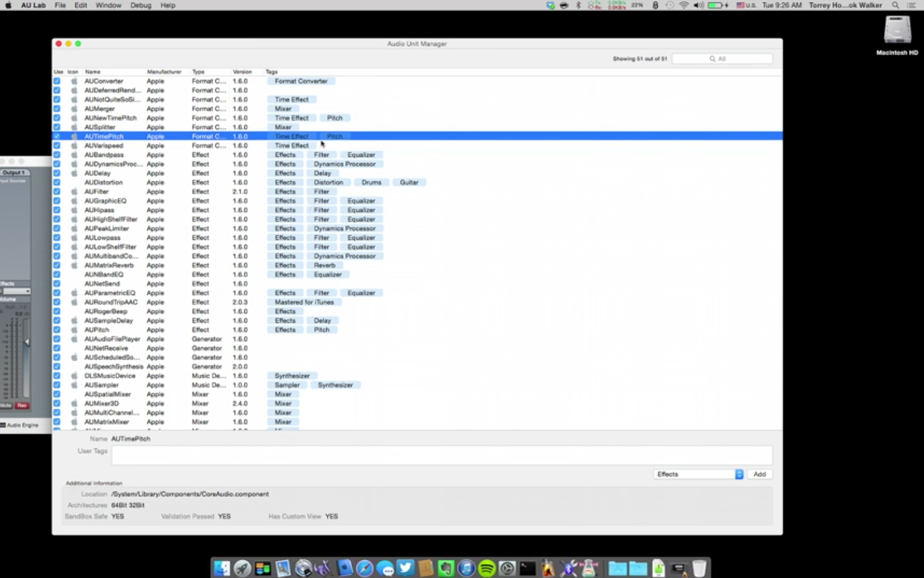Click Mute in the AU Lab window
The image size is (924, 578).
click(x=6, y=405)
